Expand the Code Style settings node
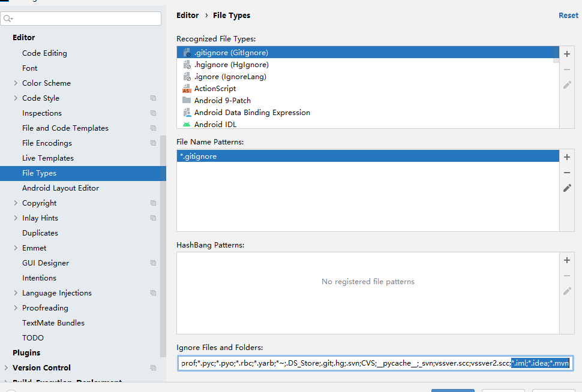The height and width of the screenshot is (392, 582). [x=16, y=98]
